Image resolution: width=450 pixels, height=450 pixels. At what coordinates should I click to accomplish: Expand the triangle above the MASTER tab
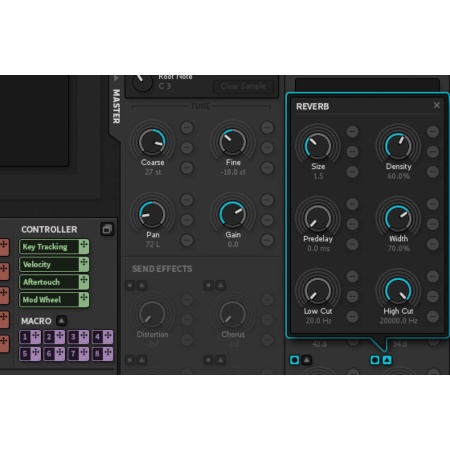[x=116, y=79]
